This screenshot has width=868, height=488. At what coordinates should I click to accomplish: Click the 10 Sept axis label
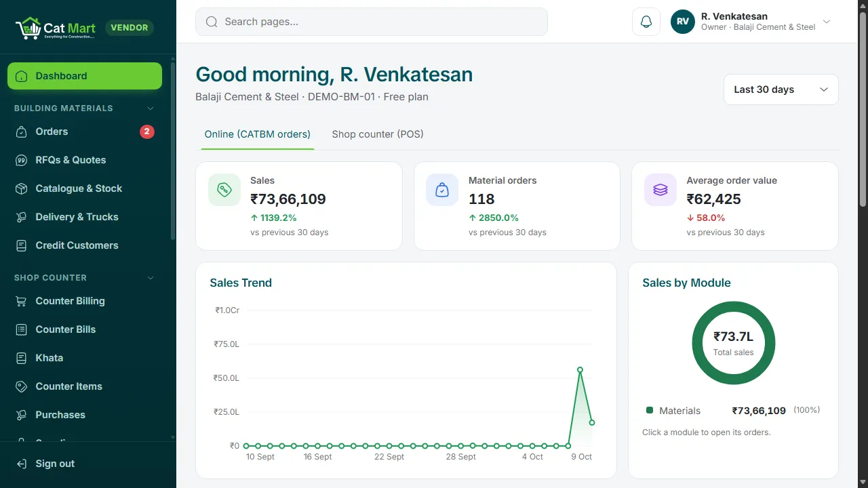[260, 457]
